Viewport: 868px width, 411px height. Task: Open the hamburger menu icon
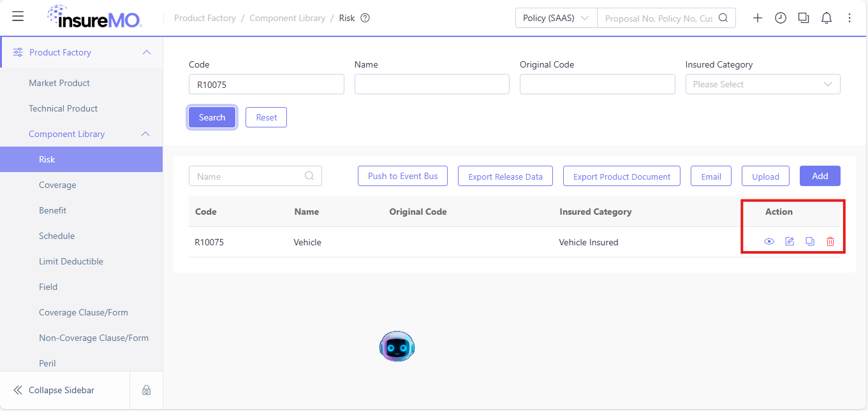click(18, 17)
